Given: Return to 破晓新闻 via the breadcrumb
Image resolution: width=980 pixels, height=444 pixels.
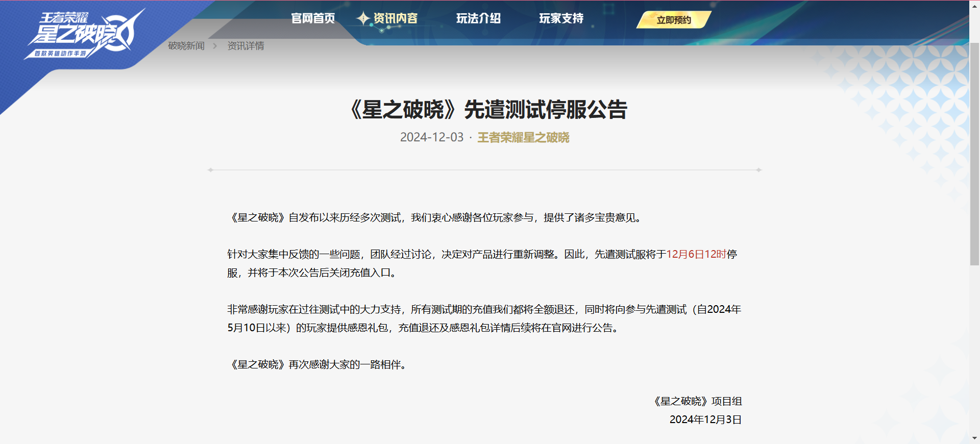Looking at the screenshot, I should [x=186, y=46].
